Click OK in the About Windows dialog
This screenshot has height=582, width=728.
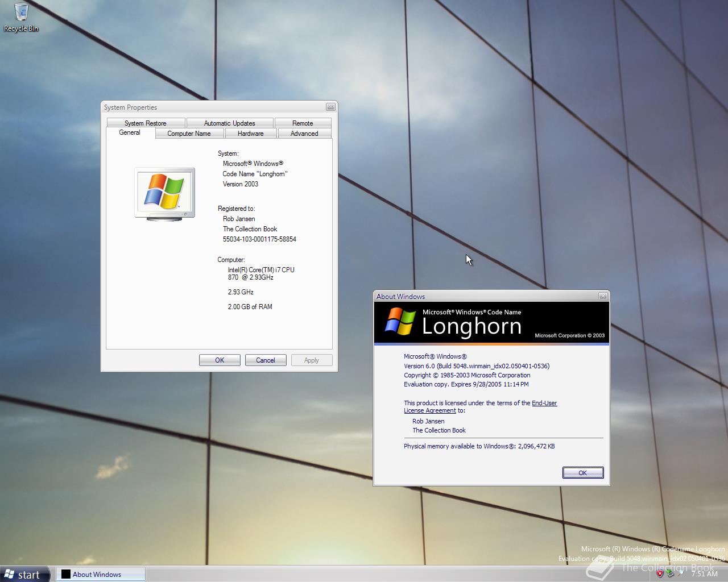click(583, 473)
